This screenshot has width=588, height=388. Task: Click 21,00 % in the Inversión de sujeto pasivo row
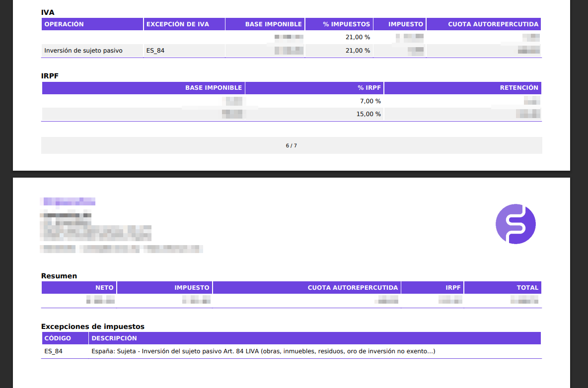tap(358, 51)
